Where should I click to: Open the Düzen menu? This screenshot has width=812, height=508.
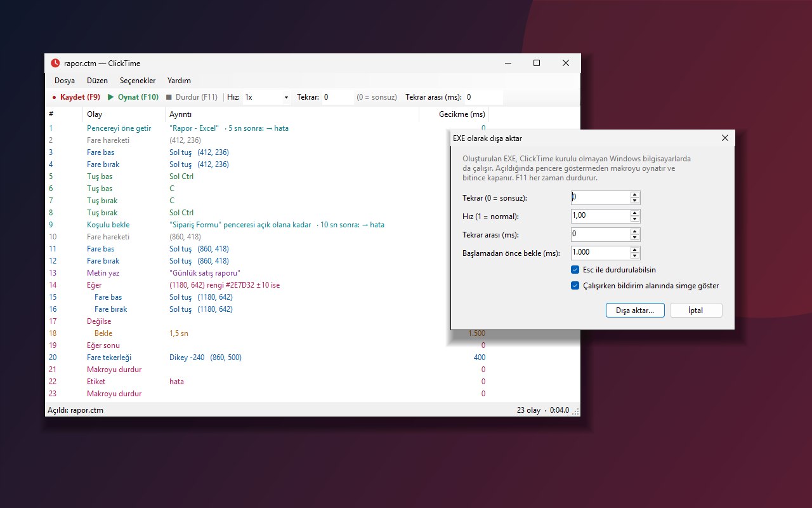click(97, 81)
